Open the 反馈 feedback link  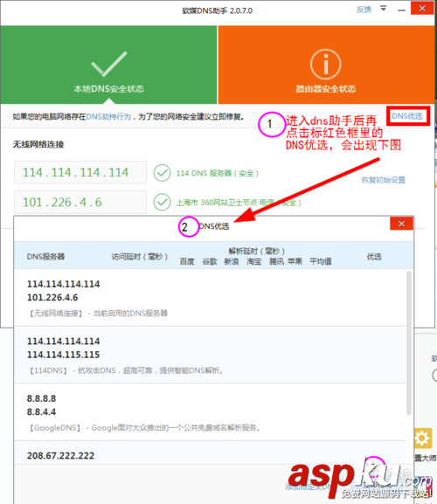[x=364, y=10]
